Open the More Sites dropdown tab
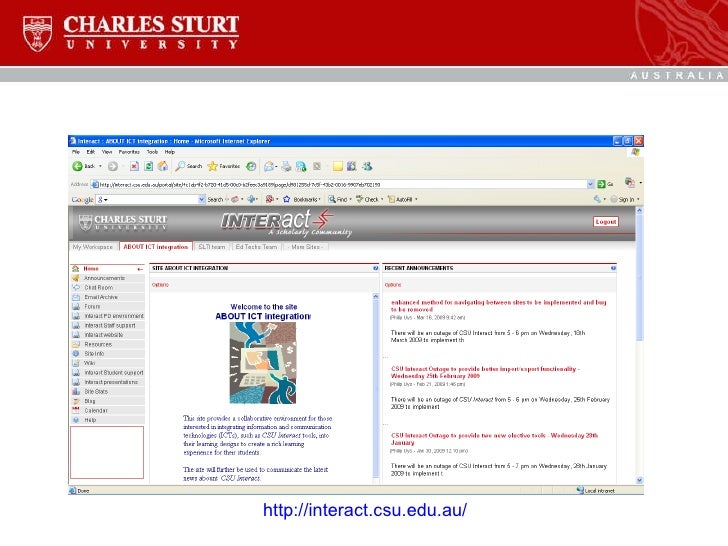The height and width of the screenshot is (546, 728). click(305, 247)
